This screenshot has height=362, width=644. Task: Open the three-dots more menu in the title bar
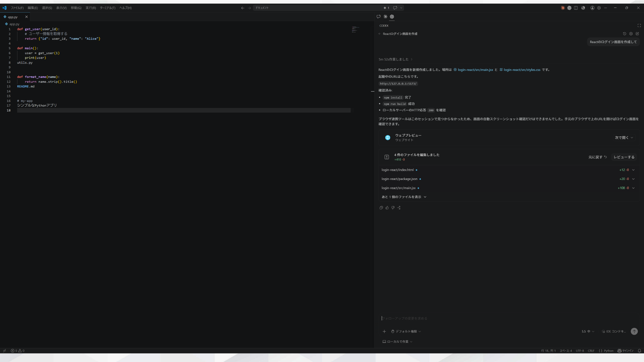pos(605,8)
